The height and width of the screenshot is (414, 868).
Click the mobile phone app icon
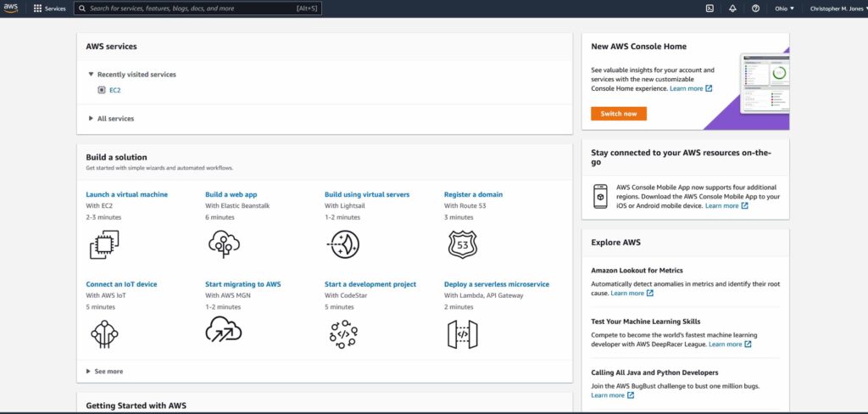tap(601, 197)
